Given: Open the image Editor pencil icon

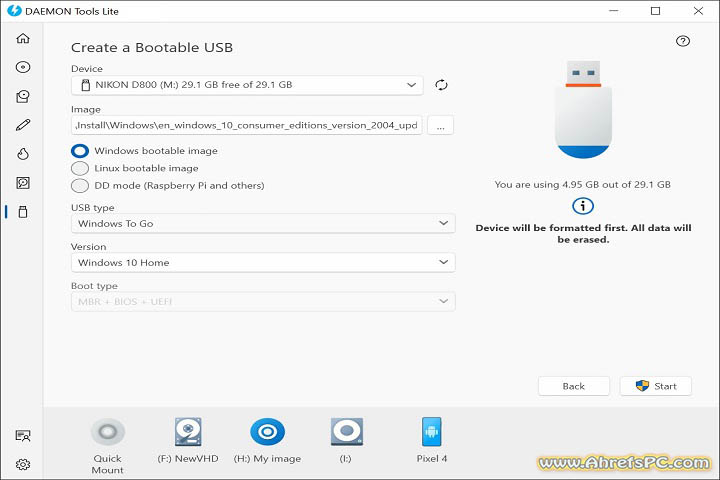Looking at the screenshot, I should coord(23,125).
